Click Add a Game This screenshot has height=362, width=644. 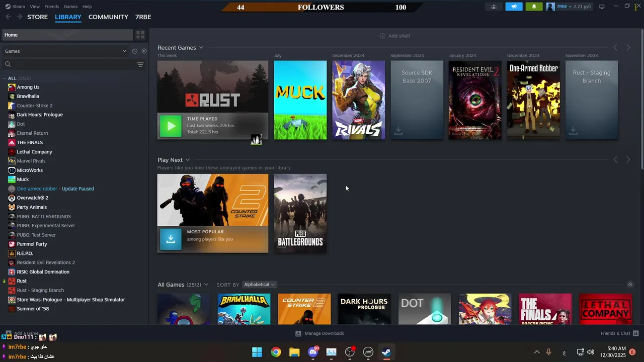click(26, 333)
